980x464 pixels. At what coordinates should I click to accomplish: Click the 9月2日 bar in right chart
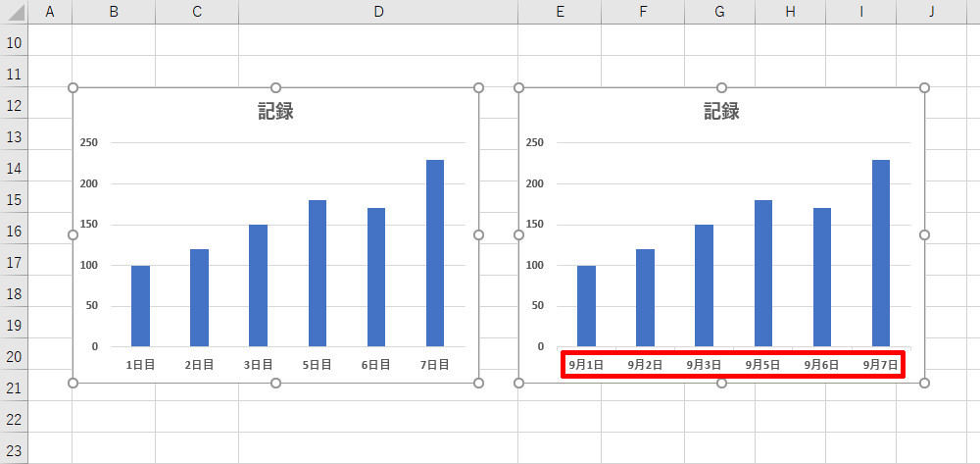coord(645,297)
